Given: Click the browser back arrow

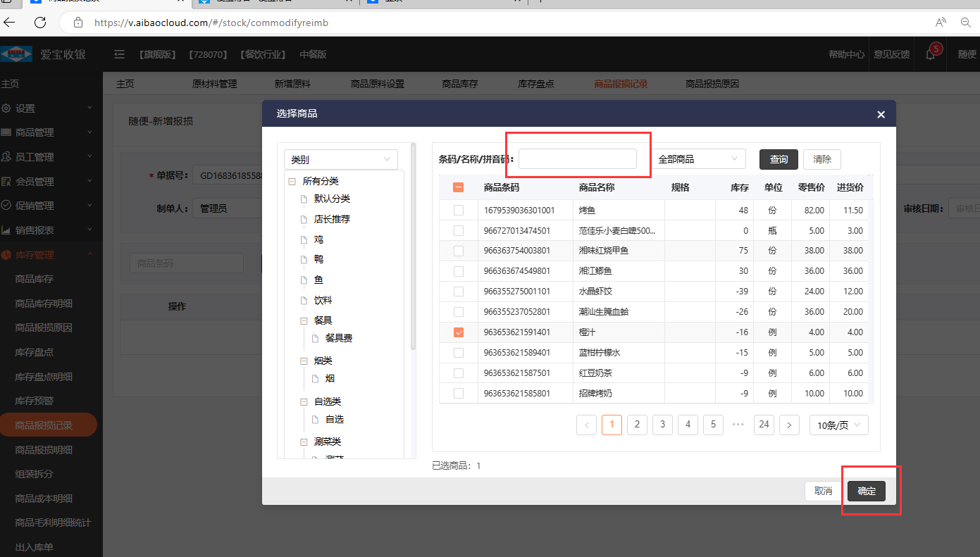Looking at the screenshot, I should (x=10, y=23).
